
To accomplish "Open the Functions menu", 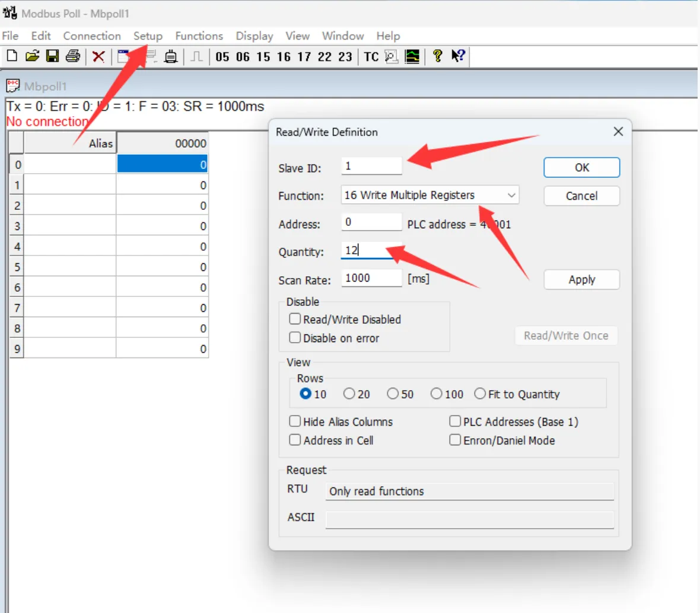I will pos(199,36).
